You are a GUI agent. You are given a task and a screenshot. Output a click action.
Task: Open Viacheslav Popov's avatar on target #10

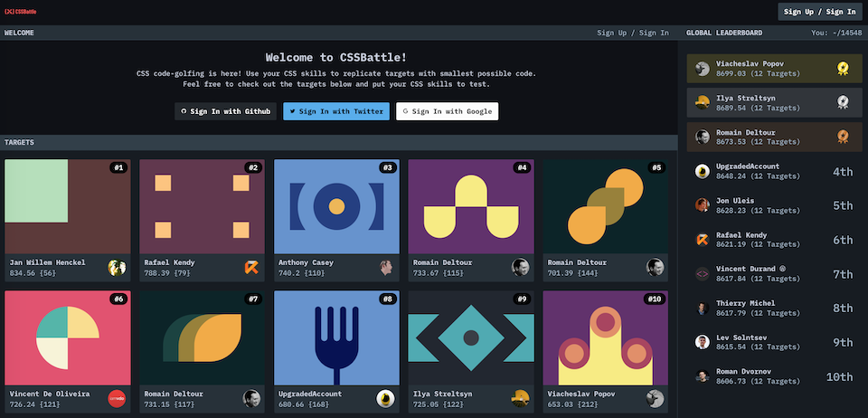click(x=655, y=399)
